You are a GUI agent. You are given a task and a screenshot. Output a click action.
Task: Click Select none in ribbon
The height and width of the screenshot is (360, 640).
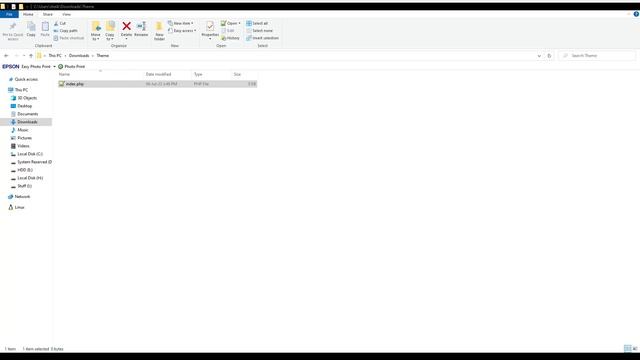[x=260, y=31]
